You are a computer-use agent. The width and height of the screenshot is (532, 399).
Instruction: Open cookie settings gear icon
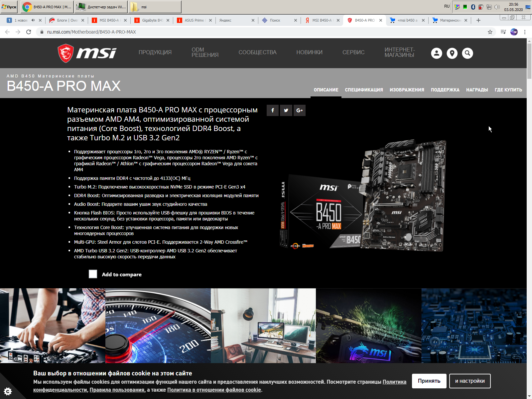coord(8,391)
